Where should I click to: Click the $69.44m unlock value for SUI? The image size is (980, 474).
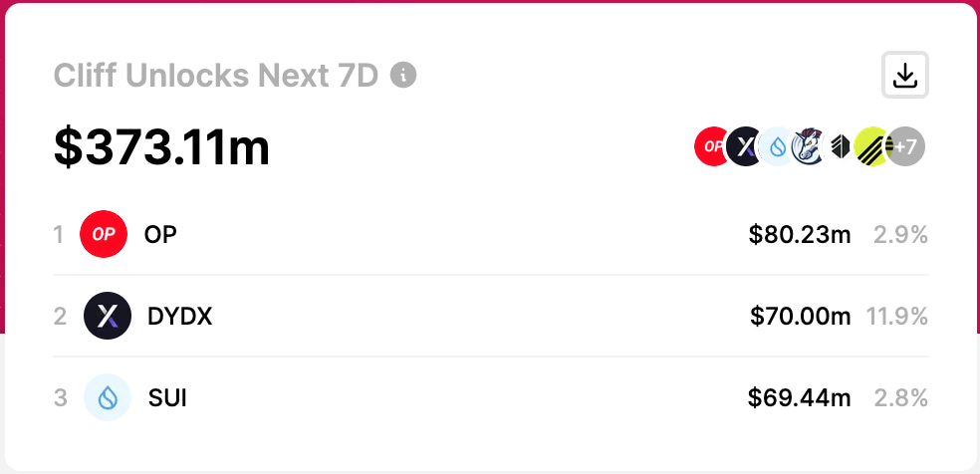[800, 397]
